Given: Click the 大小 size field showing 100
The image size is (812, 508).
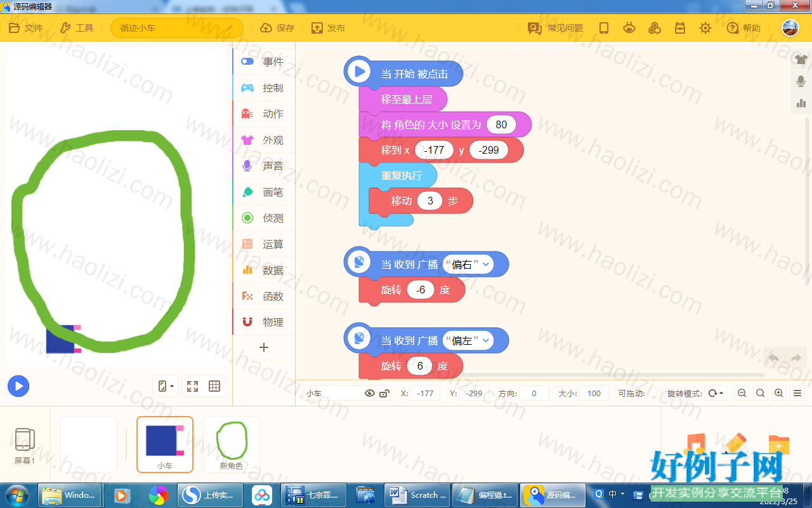Looking at the screenshot, I should click(594, 393).
